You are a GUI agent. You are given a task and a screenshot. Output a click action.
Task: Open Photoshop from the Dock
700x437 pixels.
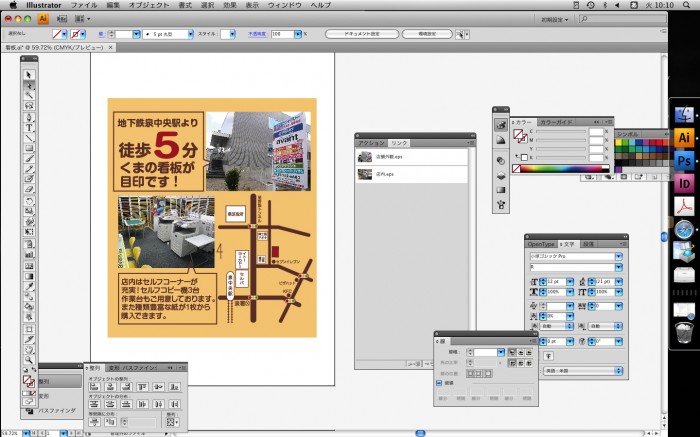tap(684, 160)
